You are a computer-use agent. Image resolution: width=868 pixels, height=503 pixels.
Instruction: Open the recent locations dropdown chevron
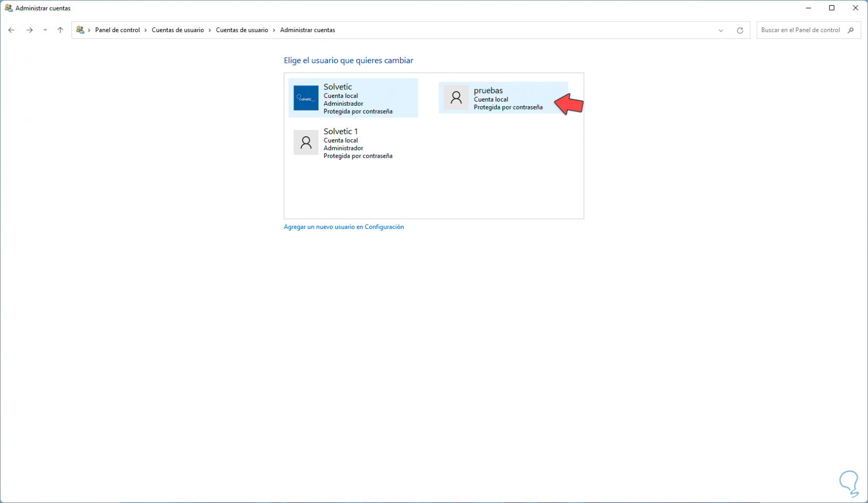45,30
